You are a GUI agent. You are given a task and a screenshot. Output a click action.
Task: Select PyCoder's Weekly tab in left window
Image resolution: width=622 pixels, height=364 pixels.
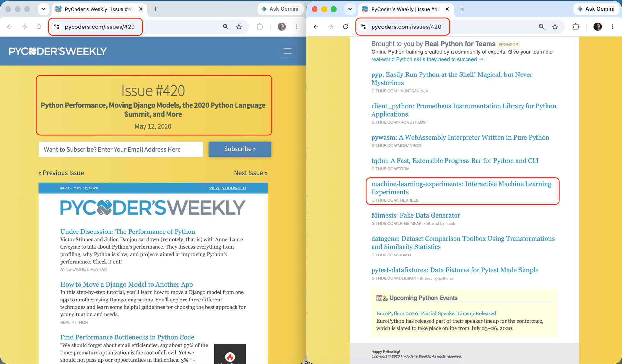point(99,9)
